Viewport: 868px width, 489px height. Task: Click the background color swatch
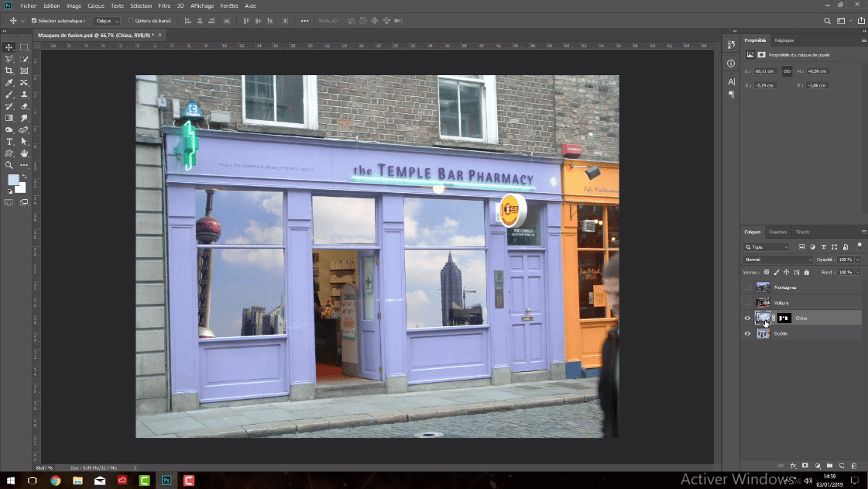[21, 189]
